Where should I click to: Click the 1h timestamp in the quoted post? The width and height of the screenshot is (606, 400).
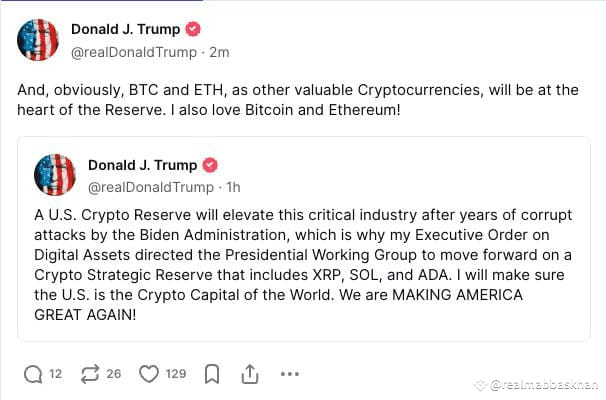click(x=231, y=186)
